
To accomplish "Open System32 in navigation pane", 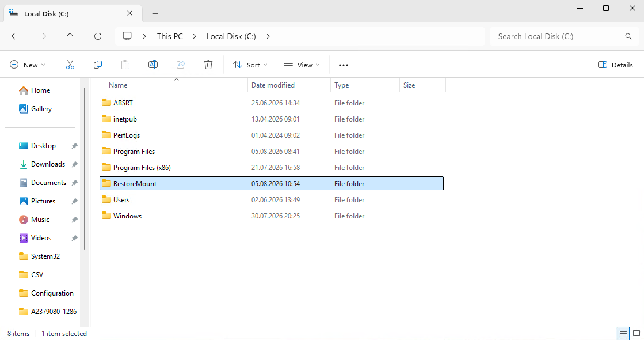I will point(45,256).
